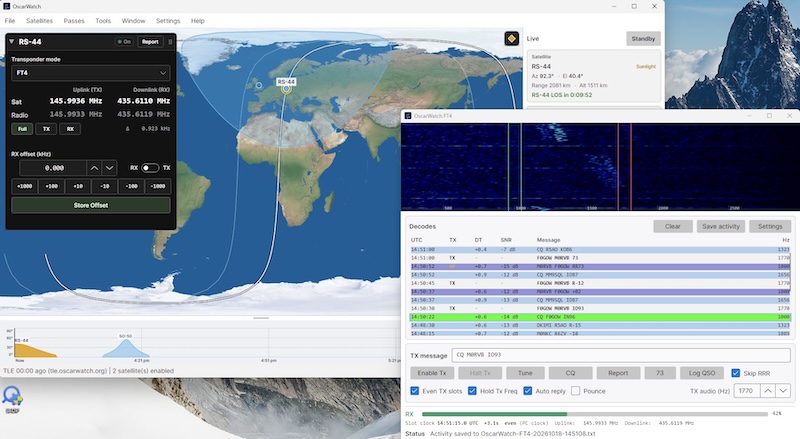Enable the Pounce checkbox
The width and height of the screenshot is (800, 439).
click(576, 391)
